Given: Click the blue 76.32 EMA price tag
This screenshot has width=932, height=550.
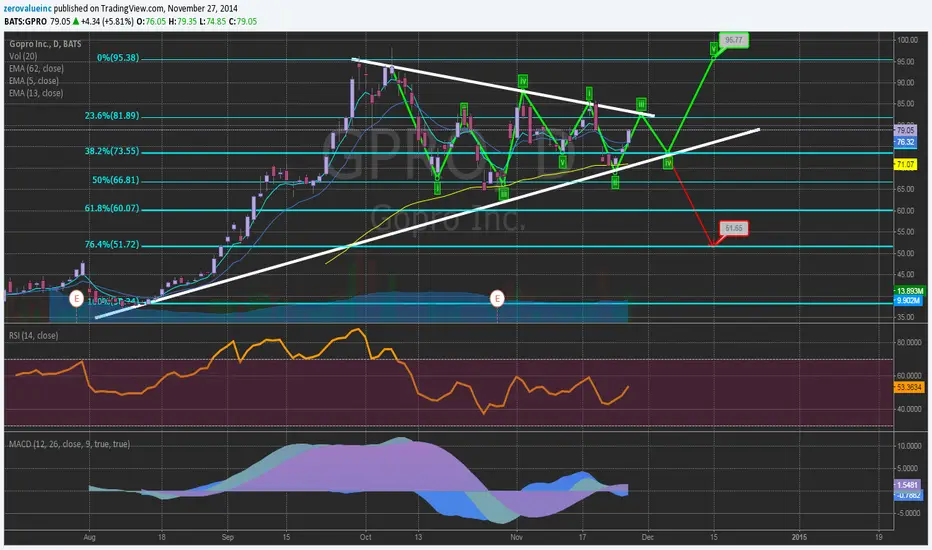Looking at the screenshot, I should [905, 142].
